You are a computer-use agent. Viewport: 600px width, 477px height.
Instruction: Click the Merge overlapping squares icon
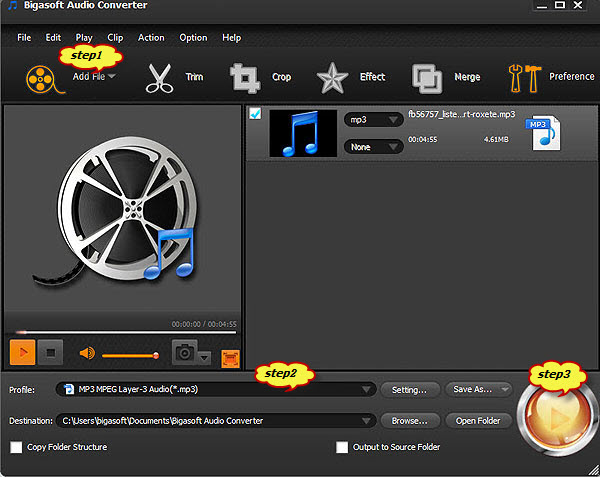click(x=427, y=79)
